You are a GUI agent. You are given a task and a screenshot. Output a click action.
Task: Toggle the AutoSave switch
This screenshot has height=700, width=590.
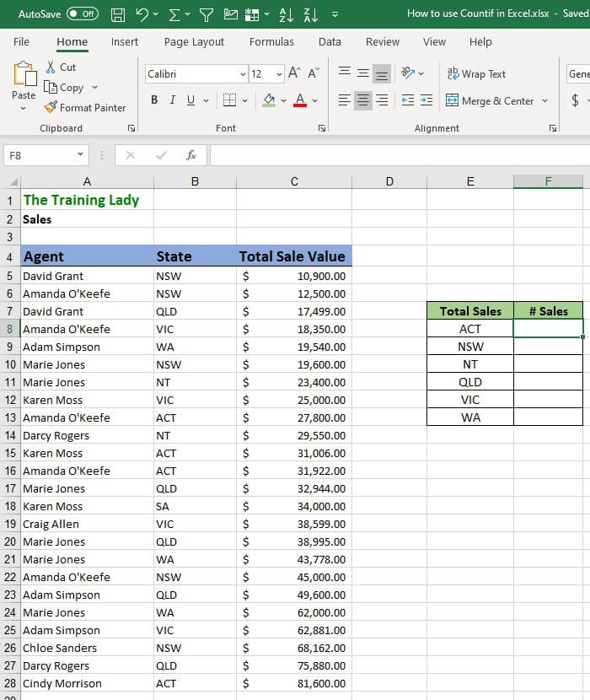[83, 13]
